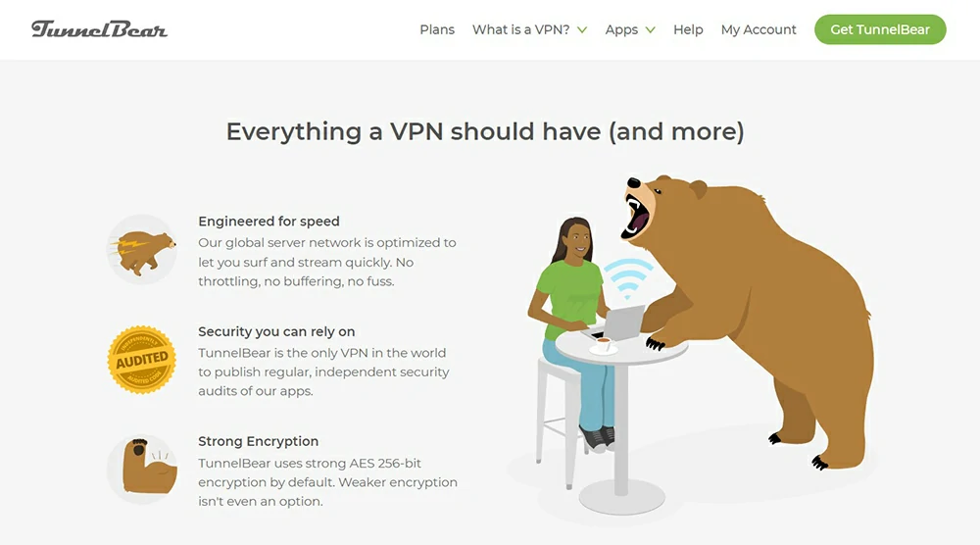The image size is (980, 545).
Task: Click the laptop on the table
Action: (x=618, y=322)
